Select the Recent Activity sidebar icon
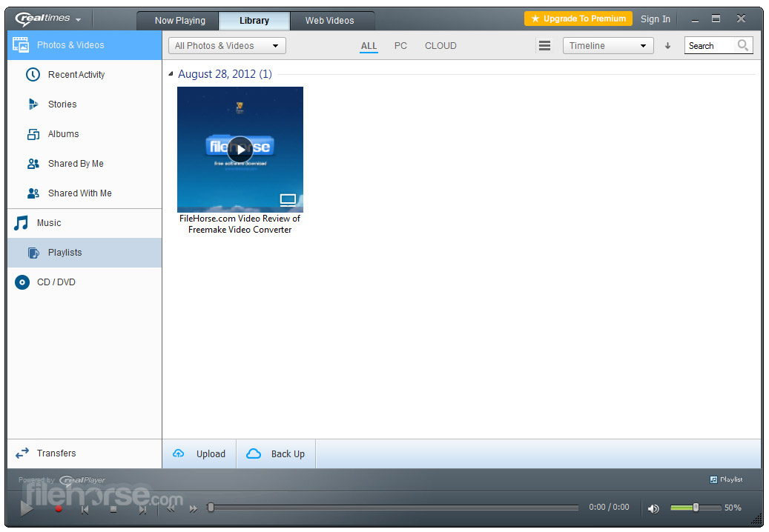Viewport: 769px width, 532px height. click(x=32, y=74)
